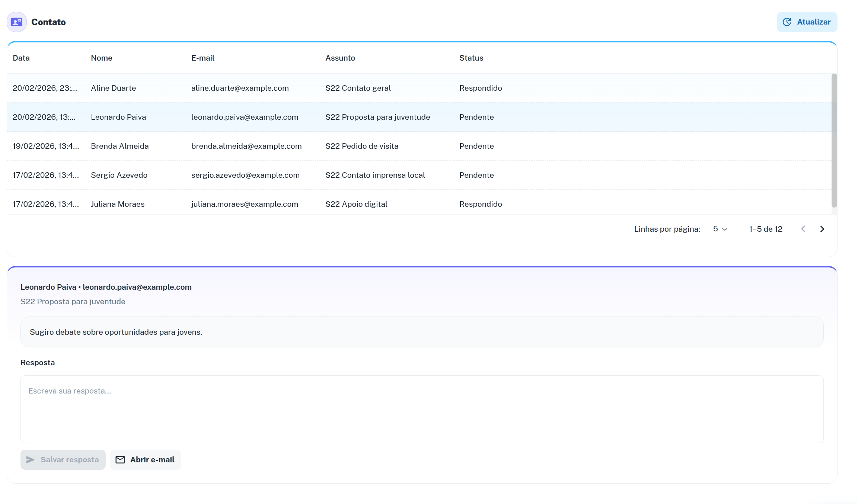Image resolution: width=858 pixels, height=504 pixels.
Task: Go to next page arrow
Action: click(822, 229)
